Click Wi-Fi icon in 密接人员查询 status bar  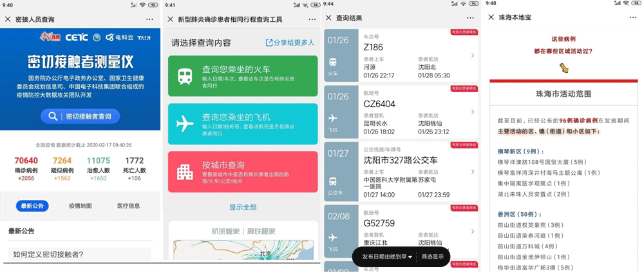point(144,5)
